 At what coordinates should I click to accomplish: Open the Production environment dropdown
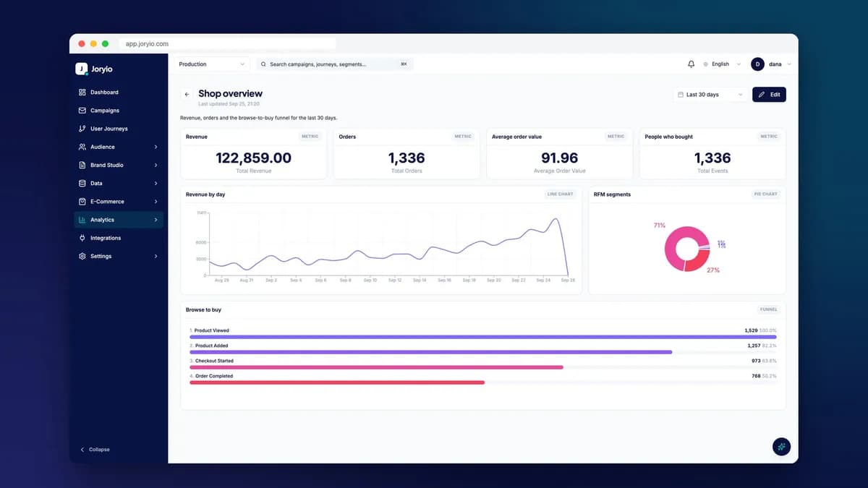pyautogui.click(x=212, y=64)
